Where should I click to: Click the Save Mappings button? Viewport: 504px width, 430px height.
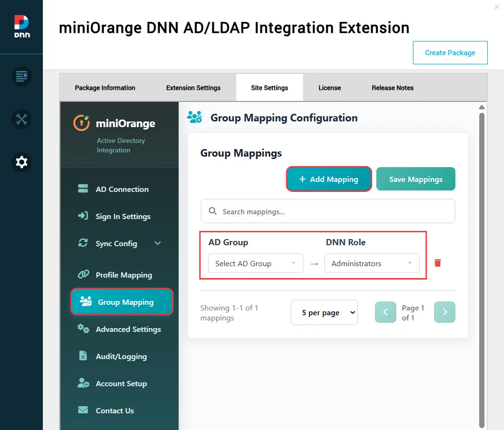click(x=415, y=179)
